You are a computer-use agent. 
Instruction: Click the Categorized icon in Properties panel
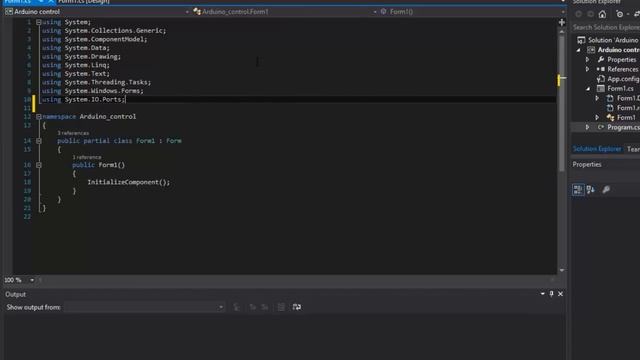tap(578, 189)
